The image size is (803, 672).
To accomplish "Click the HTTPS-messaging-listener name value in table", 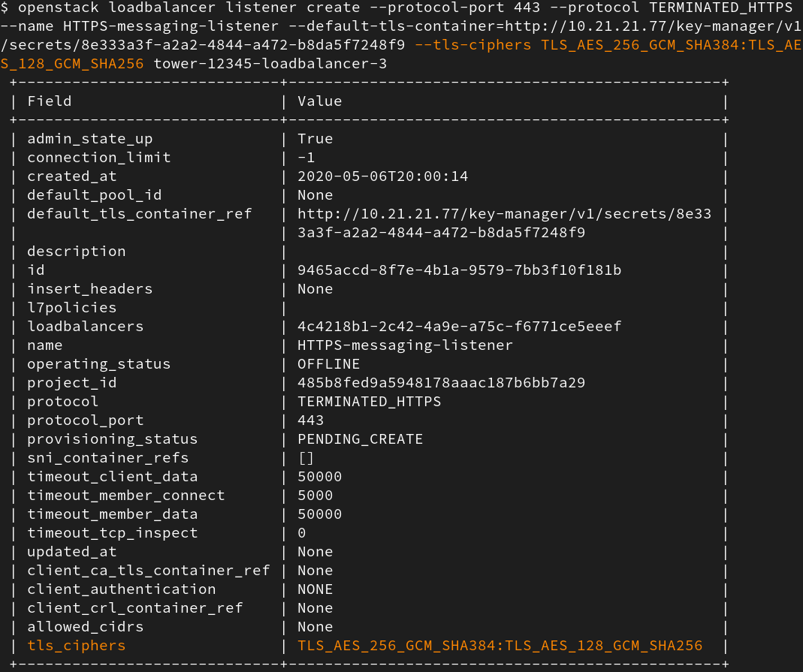I will click(405, 345).
